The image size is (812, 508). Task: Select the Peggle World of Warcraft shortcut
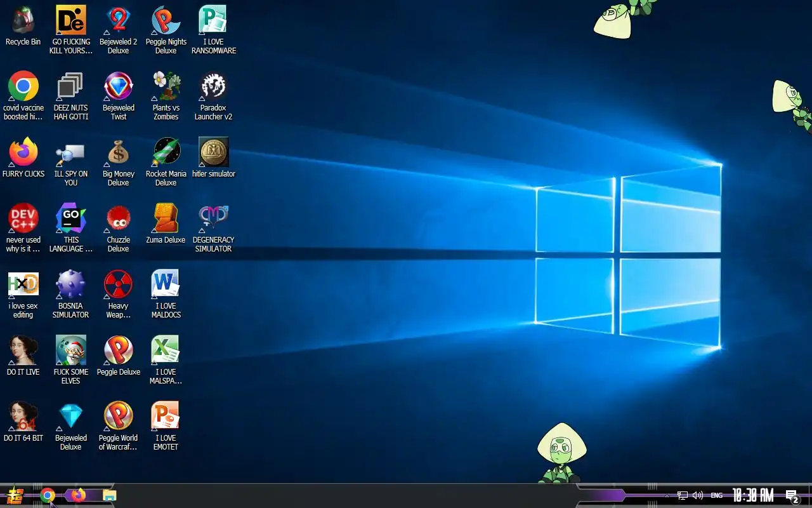pyautogui.click(x=119, y=426)
